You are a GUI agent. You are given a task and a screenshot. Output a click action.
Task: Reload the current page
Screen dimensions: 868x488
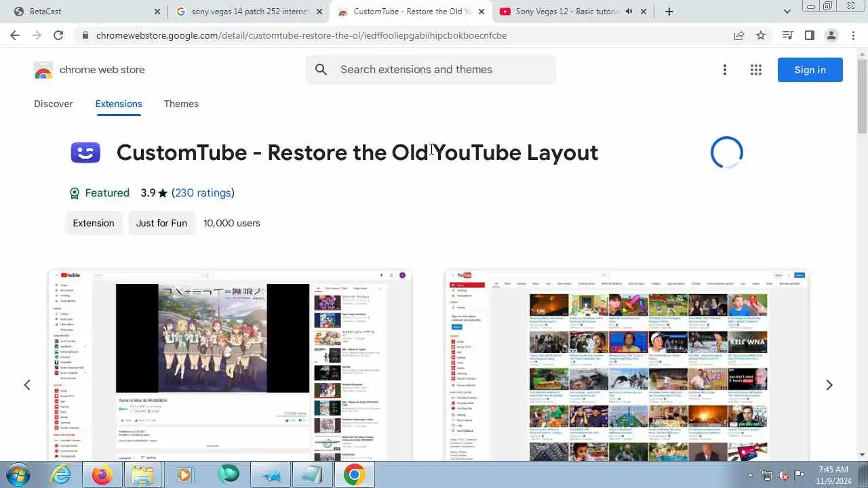coord(58,35)
